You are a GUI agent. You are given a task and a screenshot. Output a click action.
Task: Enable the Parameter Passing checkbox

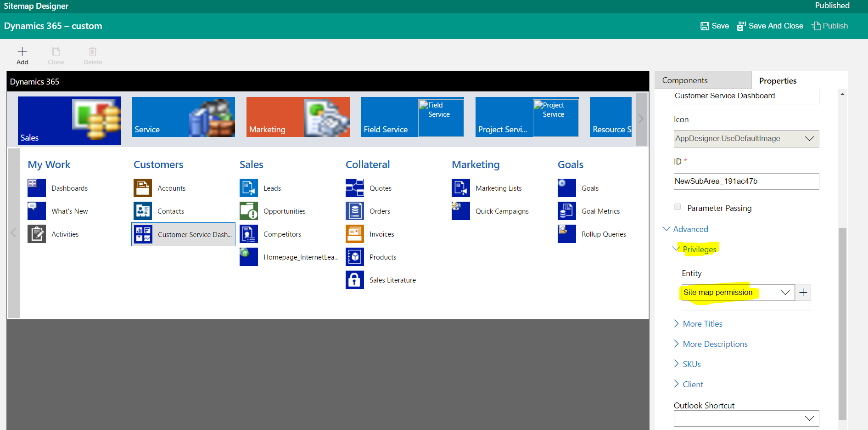pos(678,207)
